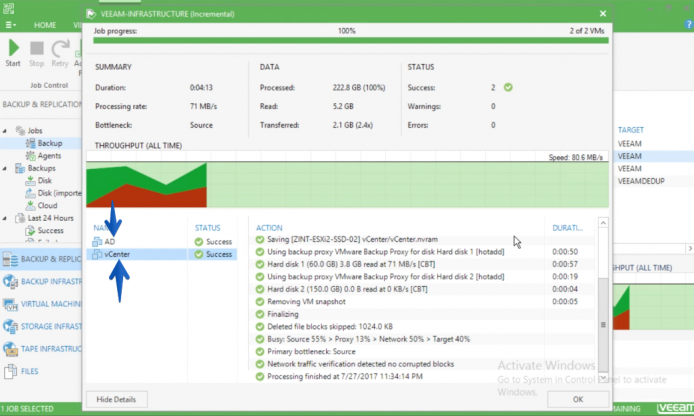
Task: Collapse the Last 24 Hours node
Action: pyautogui.click(x=5, y=218)
